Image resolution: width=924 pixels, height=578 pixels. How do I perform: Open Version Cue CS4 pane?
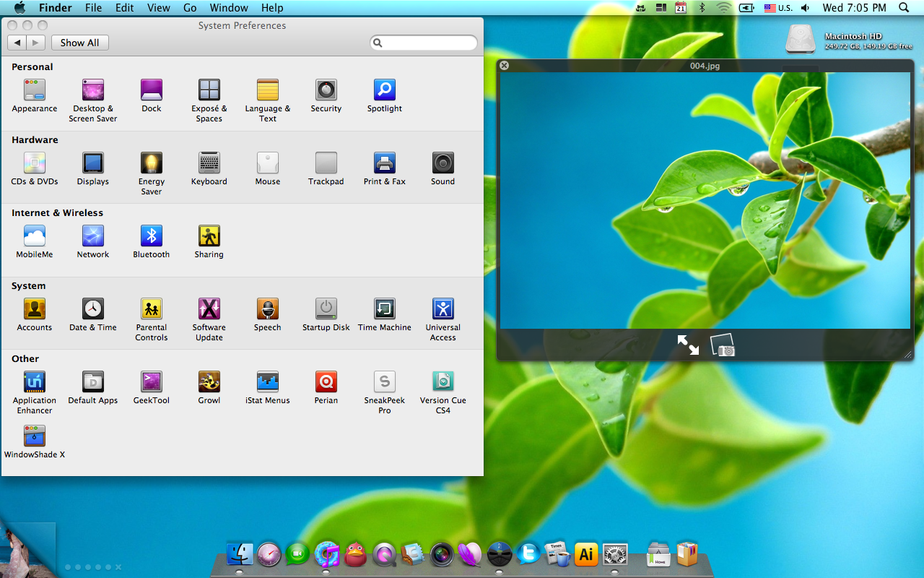coord(443,392)
